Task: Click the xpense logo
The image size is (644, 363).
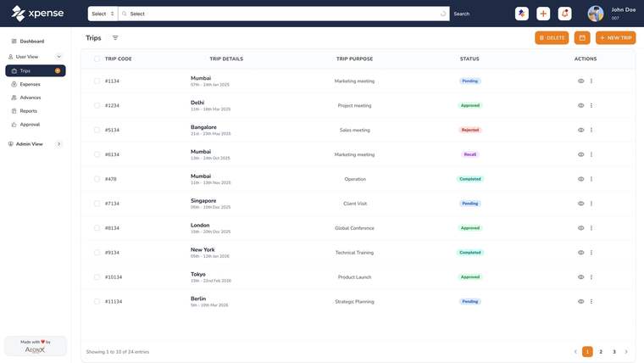Action: coord(37,14)
